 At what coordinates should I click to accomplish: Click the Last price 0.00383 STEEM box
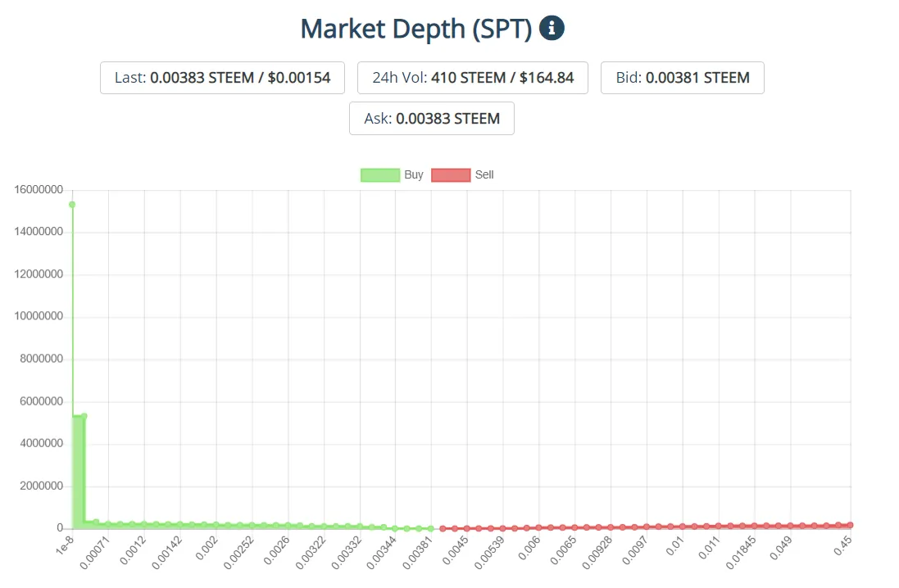[x=222, y=78]
